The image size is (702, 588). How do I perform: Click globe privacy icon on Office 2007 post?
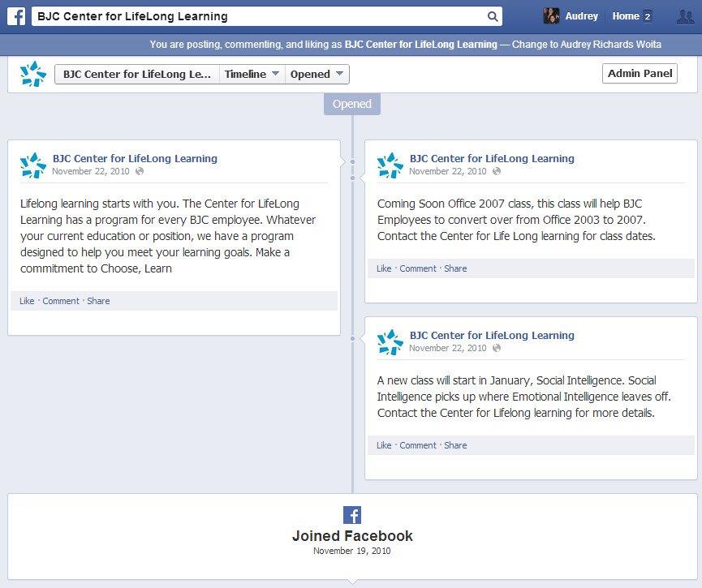pos(497,171)
